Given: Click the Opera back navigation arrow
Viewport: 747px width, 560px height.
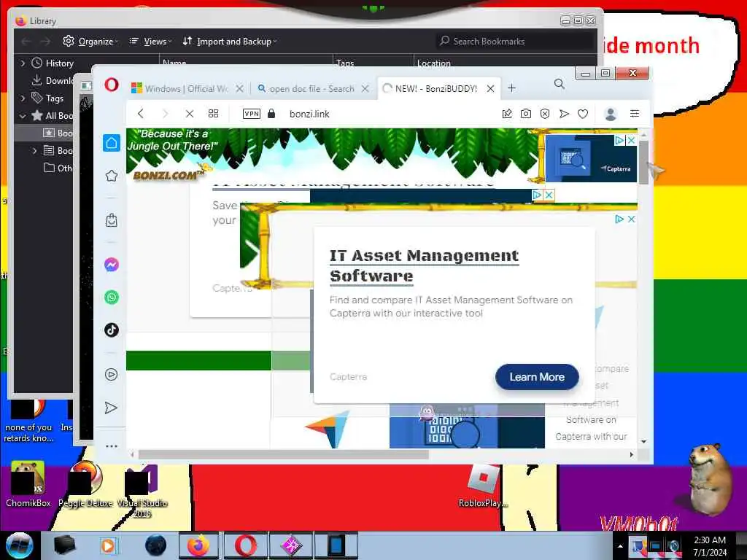Looking at the screenshot, I should [x=141, y=113].
